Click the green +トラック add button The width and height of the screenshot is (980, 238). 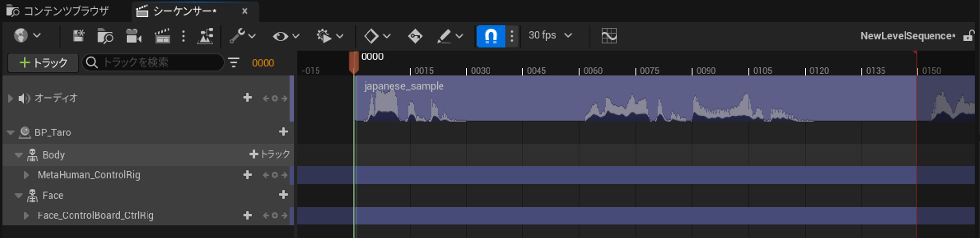43,63
